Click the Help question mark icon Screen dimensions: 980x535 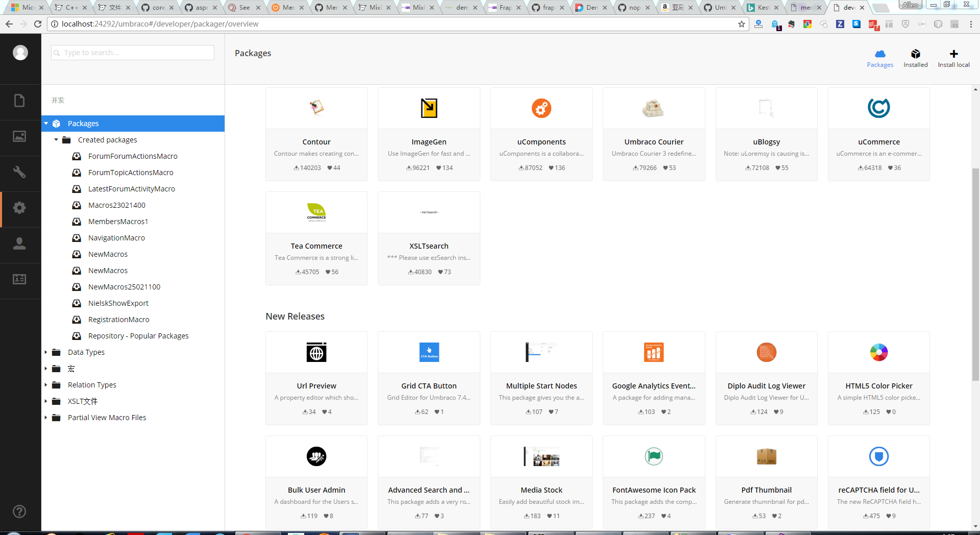pyautogui.click(x=19, y=511)
